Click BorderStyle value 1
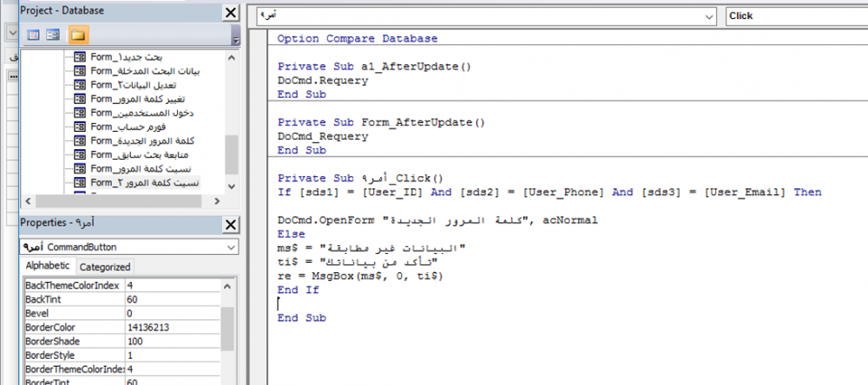The height and width of the screenshot is (385, 868). pos(173,356)
